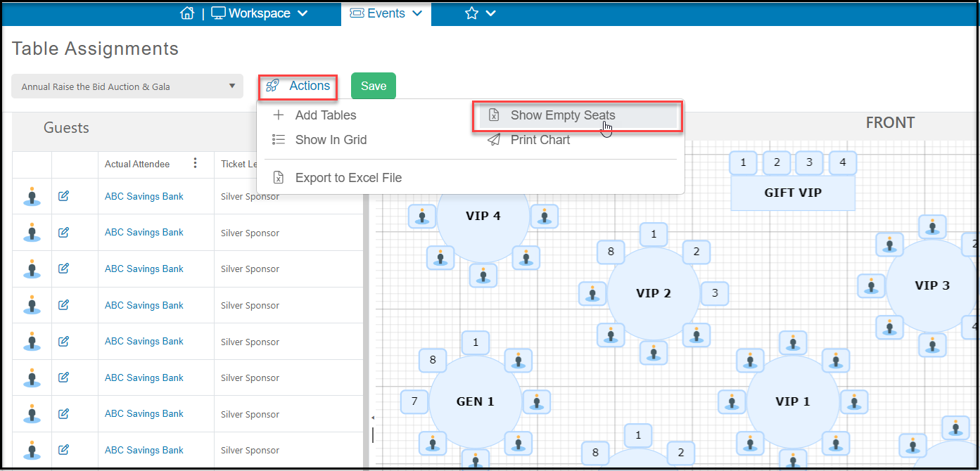The image size is (980, 471).
Task: Open the event selector 'Annual Raise the Bid Auction & Gala'
Action: click(x=127, y=86)
